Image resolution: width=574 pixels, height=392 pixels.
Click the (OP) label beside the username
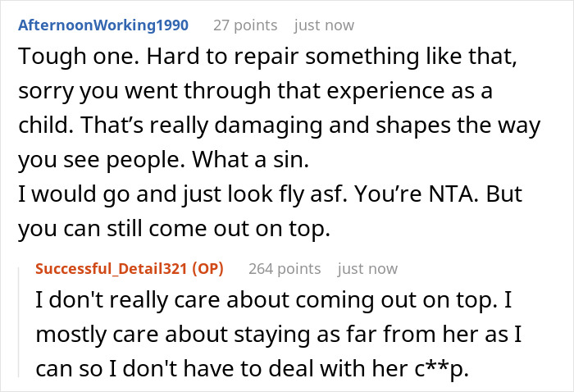(207, 269)
